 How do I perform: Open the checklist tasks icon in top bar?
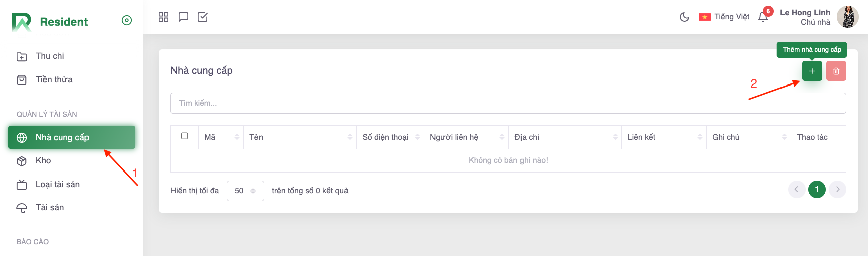click(x=203, y=17)
